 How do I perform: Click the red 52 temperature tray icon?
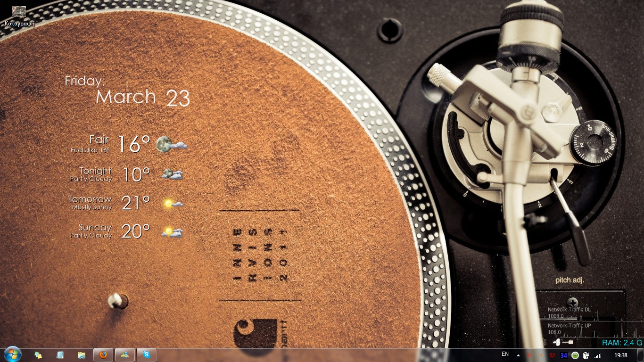click(552, 355)
